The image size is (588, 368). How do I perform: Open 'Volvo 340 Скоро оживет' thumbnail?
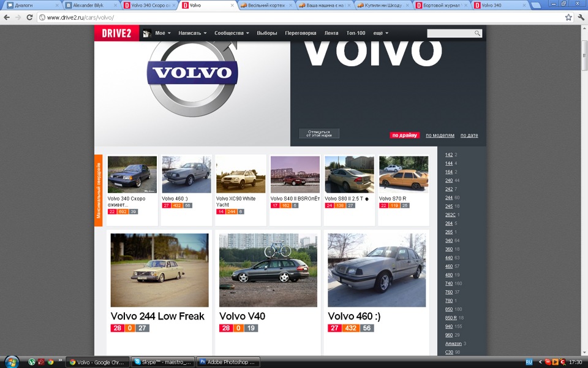(x=132, y=175)
